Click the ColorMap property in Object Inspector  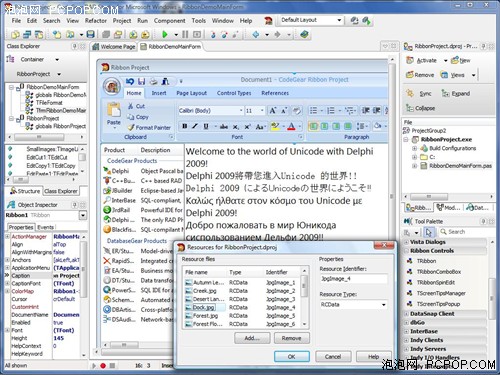pyautogui.click(x=23, y=291)
